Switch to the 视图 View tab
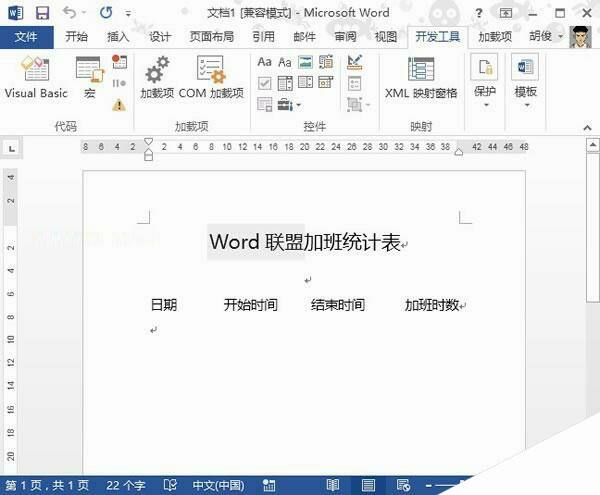Viewport: 600px width, 495px height. pos(386,37)
